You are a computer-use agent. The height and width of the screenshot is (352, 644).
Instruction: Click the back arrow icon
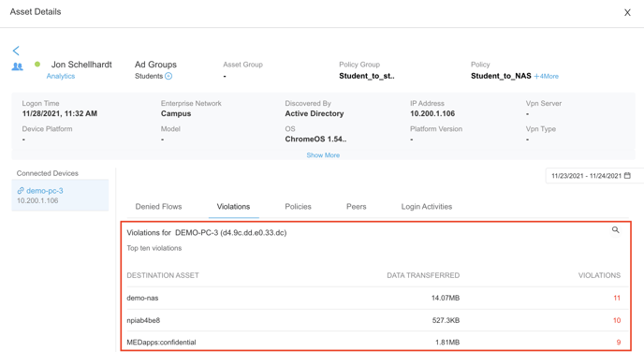coord(16,51)
